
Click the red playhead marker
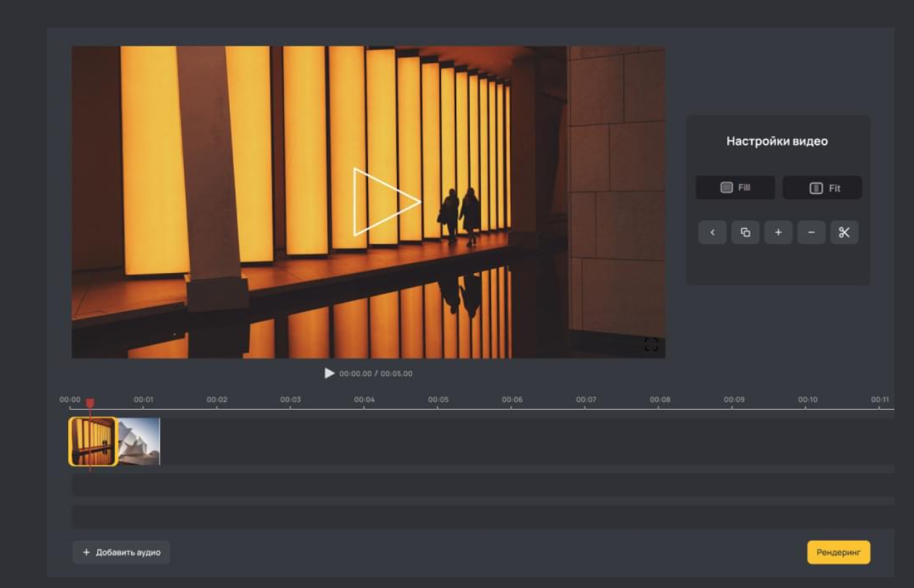90,403
